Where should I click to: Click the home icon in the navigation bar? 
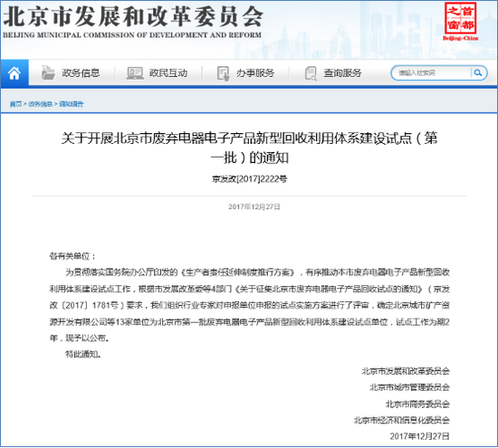(14, 73)
